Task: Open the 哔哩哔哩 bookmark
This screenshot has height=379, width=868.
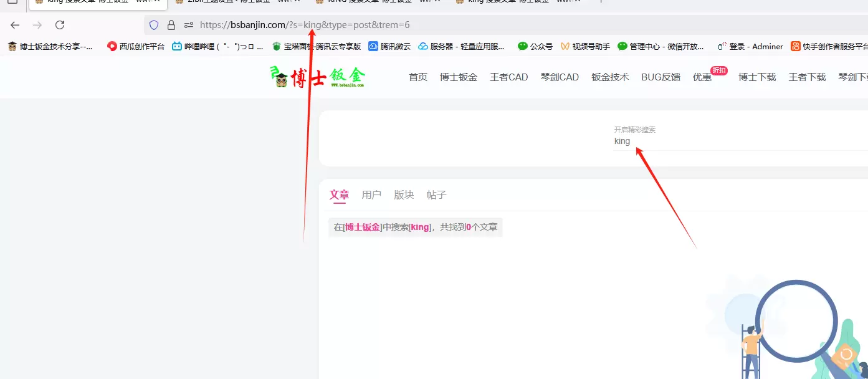Action: pos(217,46)
